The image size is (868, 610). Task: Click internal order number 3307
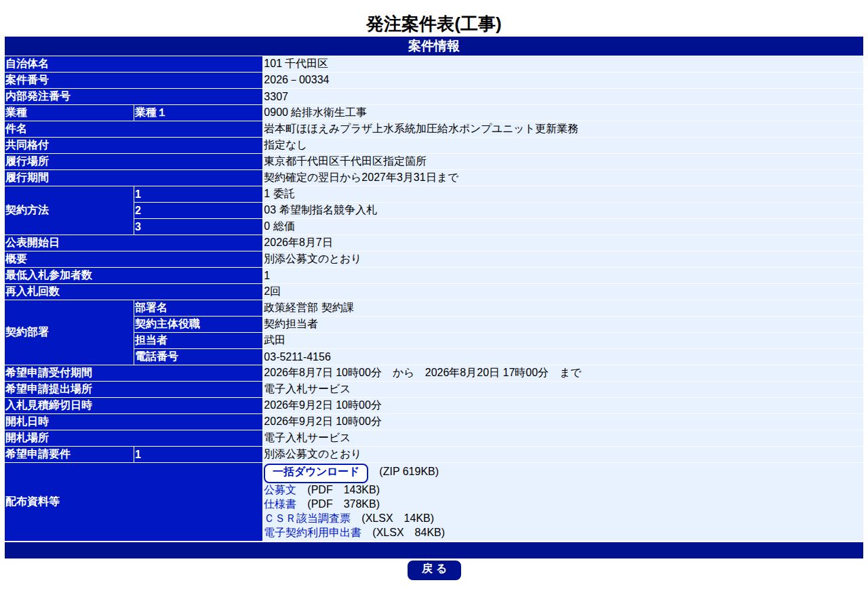276,96
